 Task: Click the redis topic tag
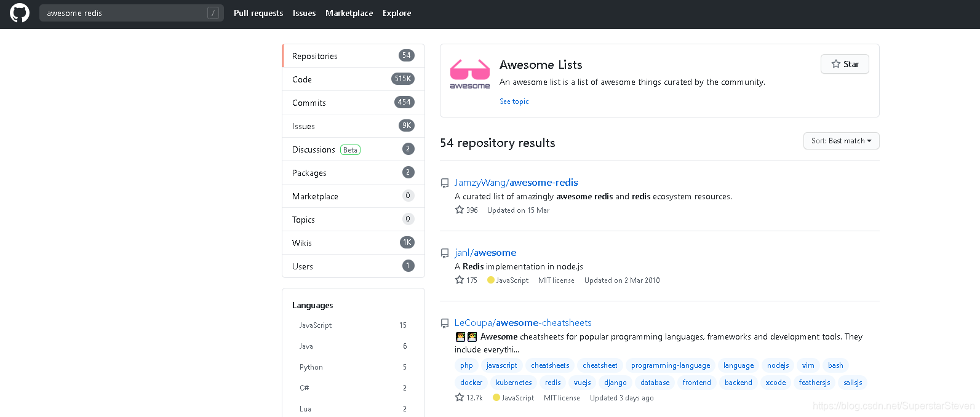point(553,383)
